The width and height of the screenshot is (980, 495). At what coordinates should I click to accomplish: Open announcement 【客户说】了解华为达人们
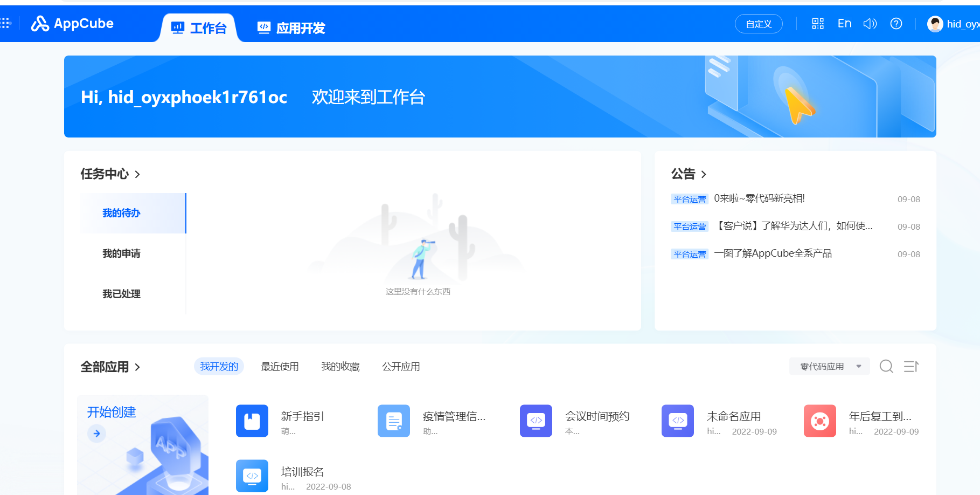793,226
